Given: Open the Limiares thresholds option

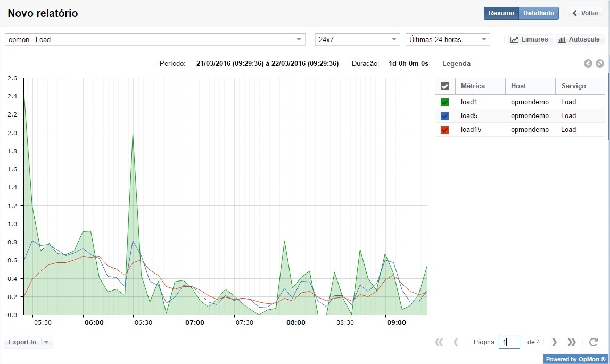Looking at the screenshot, I should coord(529,39).
